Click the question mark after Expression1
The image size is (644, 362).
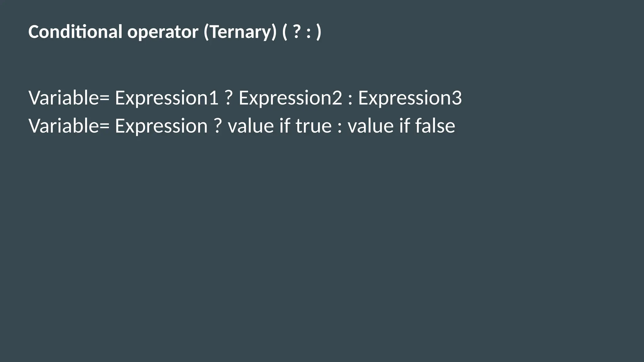229,98
